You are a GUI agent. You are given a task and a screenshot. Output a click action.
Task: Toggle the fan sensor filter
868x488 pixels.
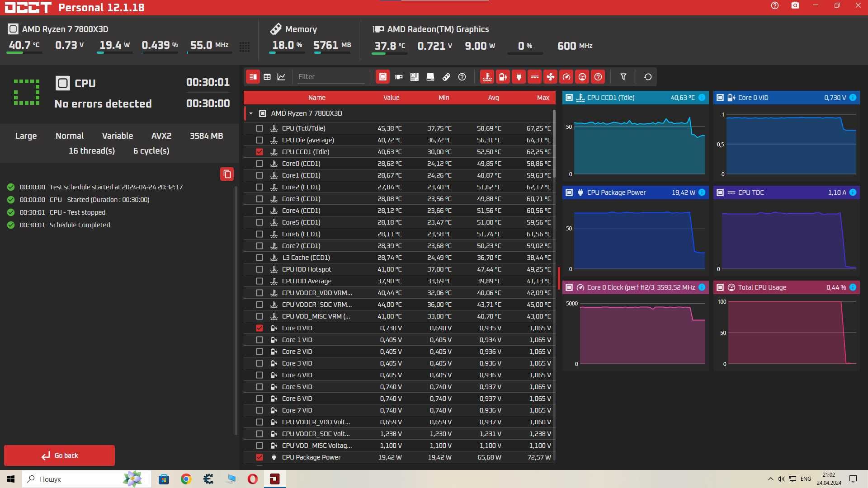(x=550, y=77)
